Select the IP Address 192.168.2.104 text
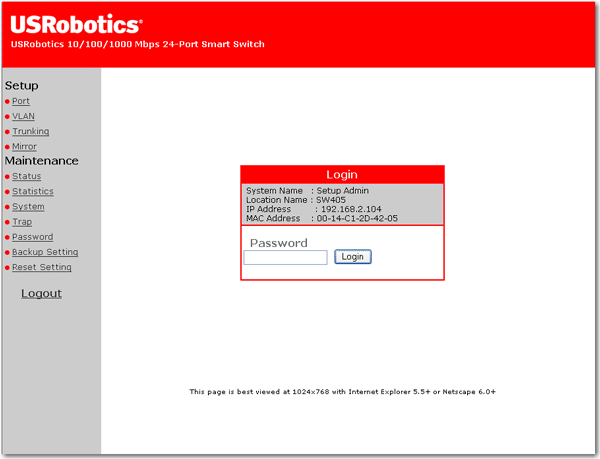 point(314,209)
